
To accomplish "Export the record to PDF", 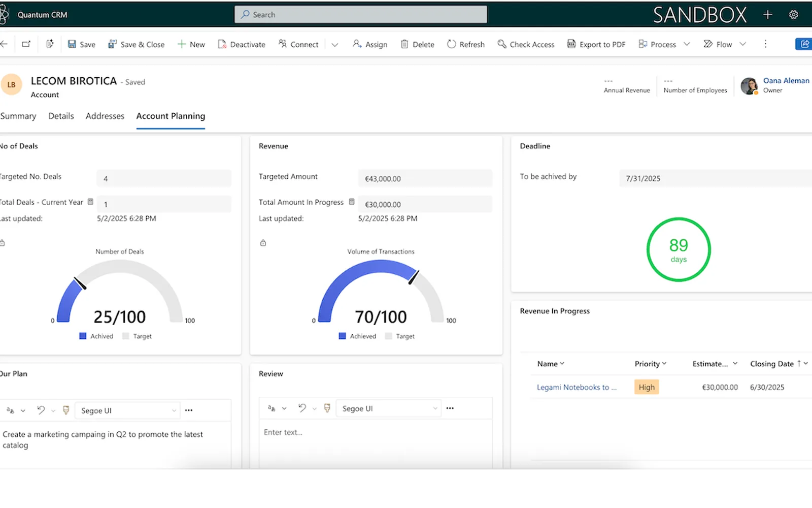I will click(x=596, y=44).
